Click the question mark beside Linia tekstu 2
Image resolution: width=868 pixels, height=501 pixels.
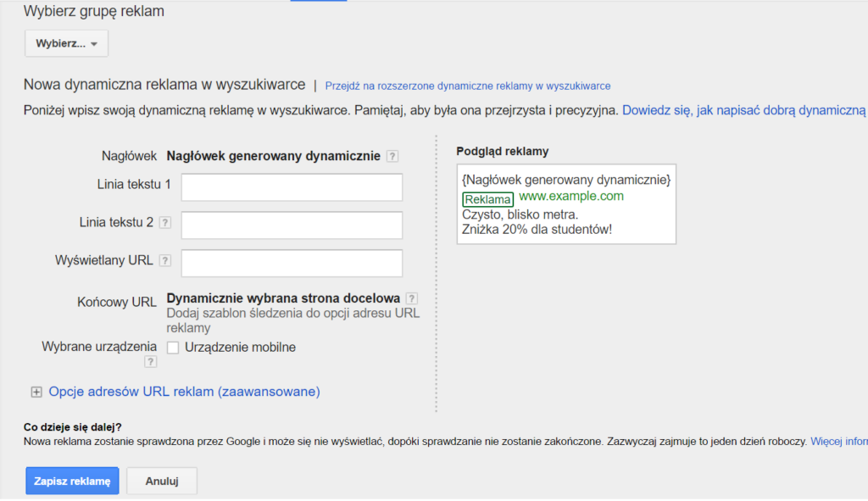164,224
